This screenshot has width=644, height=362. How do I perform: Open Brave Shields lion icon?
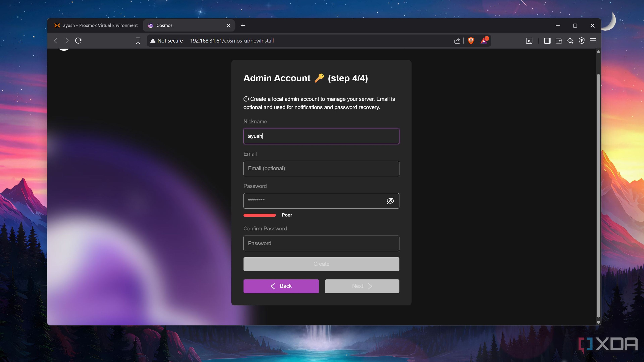click(x=471, y=40)
